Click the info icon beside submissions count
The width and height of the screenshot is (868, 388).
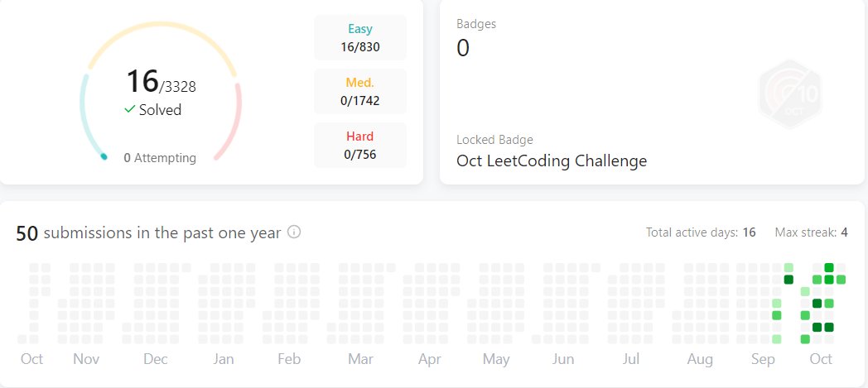[294, 232]
